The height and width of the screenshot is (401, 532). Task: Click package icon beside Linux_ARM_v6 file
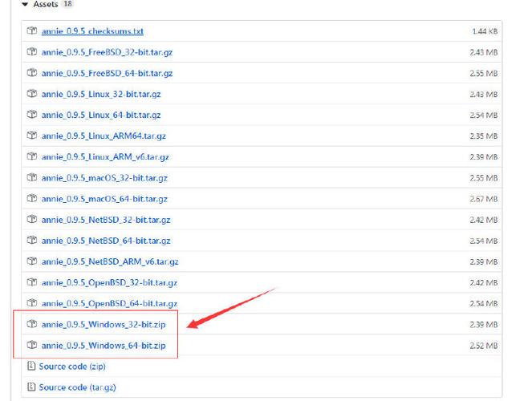(31, 156)
